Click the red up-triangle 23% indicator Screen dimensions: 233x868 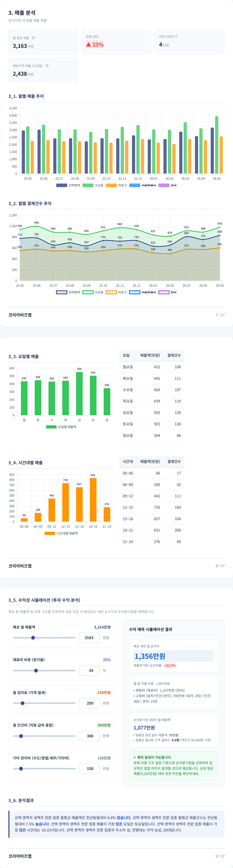pos(95,44)
